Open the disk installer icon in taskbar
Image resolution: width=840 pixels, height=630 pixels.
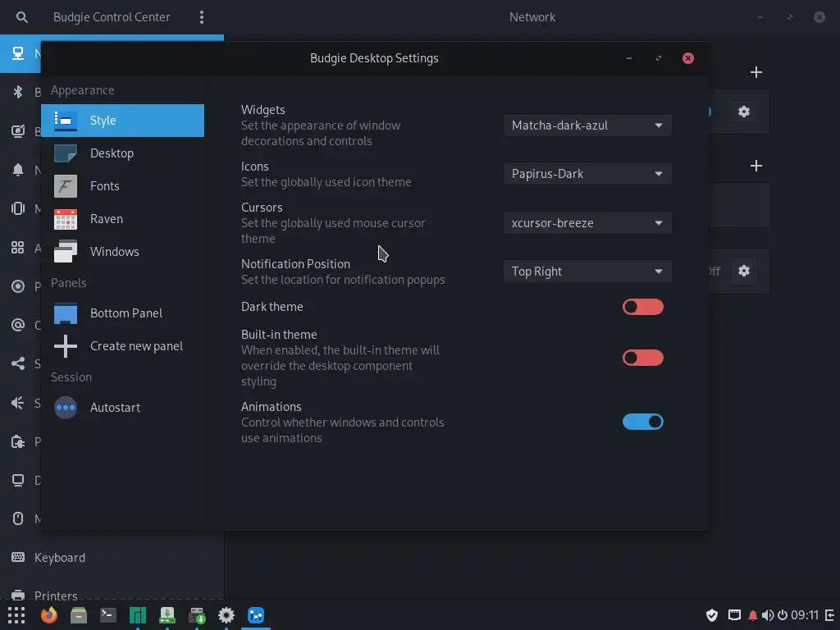pos(197,615)
